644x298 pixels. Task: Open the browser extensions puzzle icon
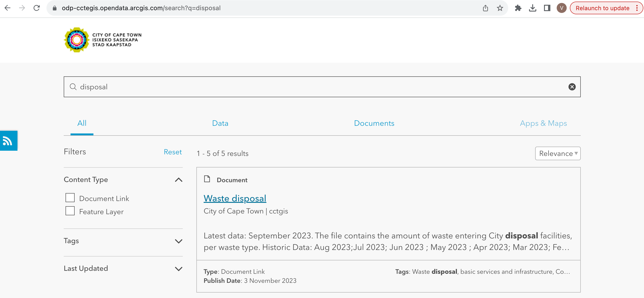pyautogui.click(x=518, y=8)
